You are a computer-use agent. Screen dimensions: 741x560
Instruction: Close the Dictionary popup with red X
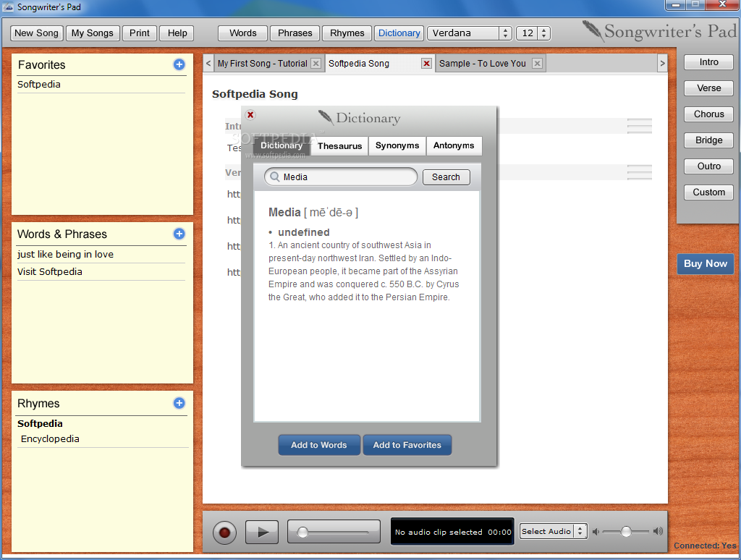click(x=250, y=115)
